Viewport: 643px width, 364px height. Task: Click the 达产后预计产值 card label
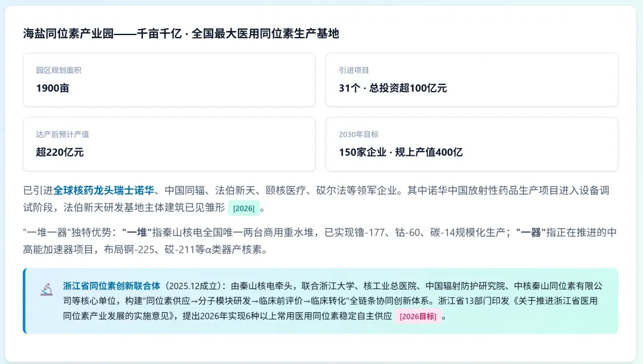63,134
